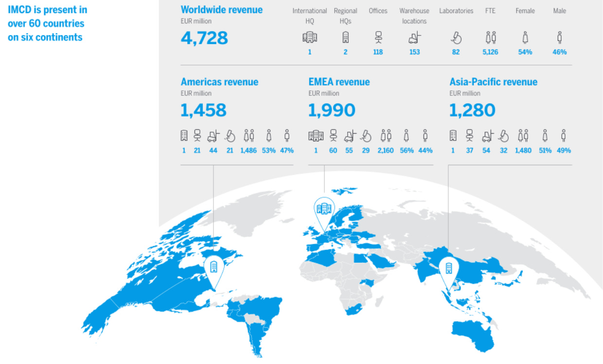This screenshot has width=603, height=364.
Task: Click the Asia-Pacific revenue heading
Action: (494, 82)
